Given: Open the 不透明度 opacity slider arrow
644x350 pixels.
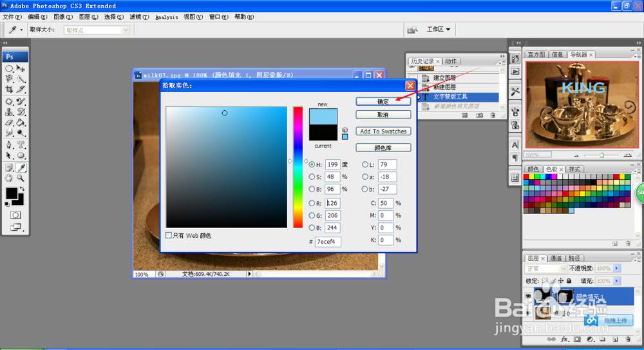Looking at the screenshot, I should click(616, 268).
